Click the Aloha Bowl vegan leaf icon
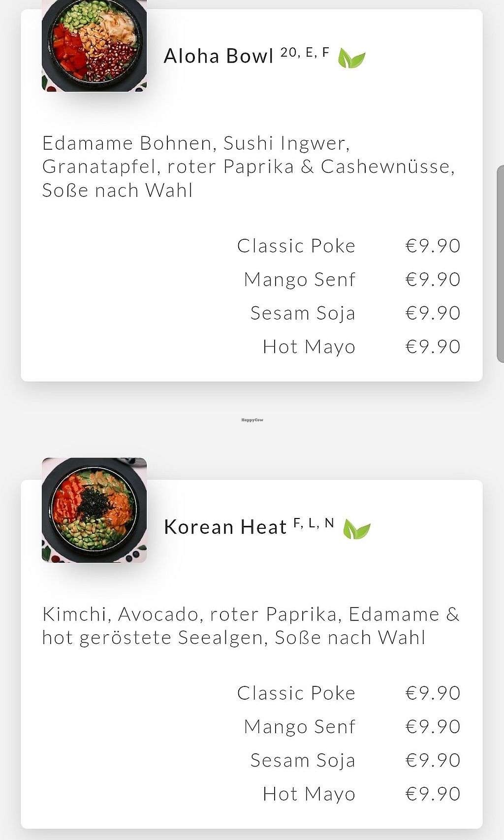 [351, 59]
